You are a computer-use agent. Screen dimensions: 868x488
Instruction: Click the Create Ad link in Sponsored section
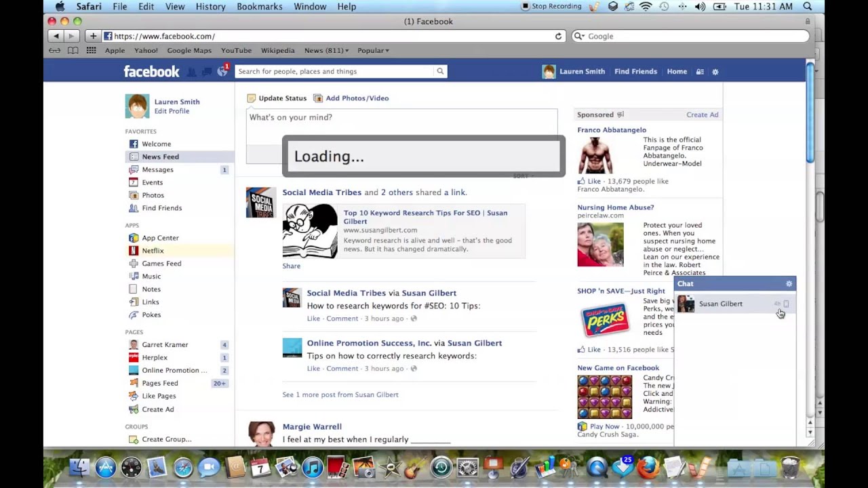pos(702,115)
